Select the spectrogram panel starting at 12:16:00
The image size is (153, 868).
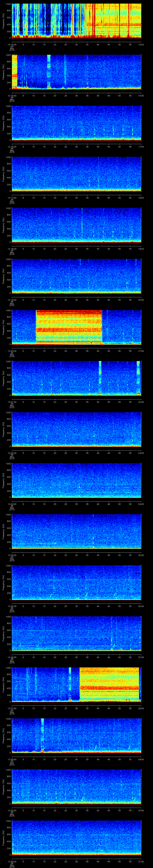(x=77, y=123)
